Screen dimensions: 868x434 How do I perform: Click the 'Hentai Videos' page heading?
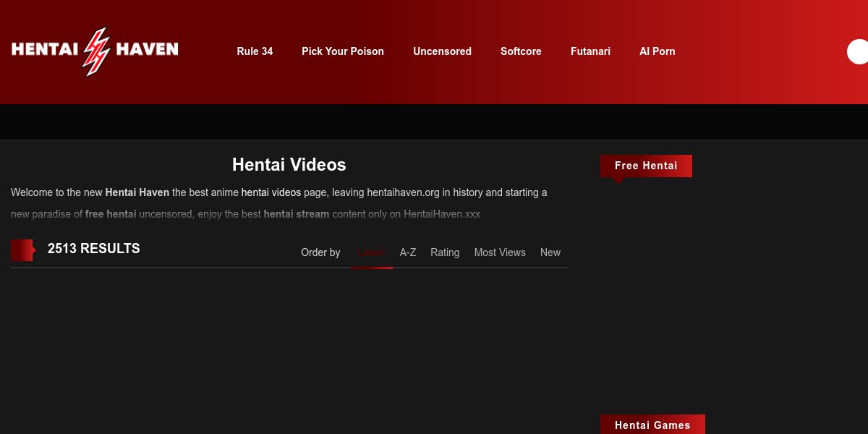pyautogui.click(x=289, y=165)
